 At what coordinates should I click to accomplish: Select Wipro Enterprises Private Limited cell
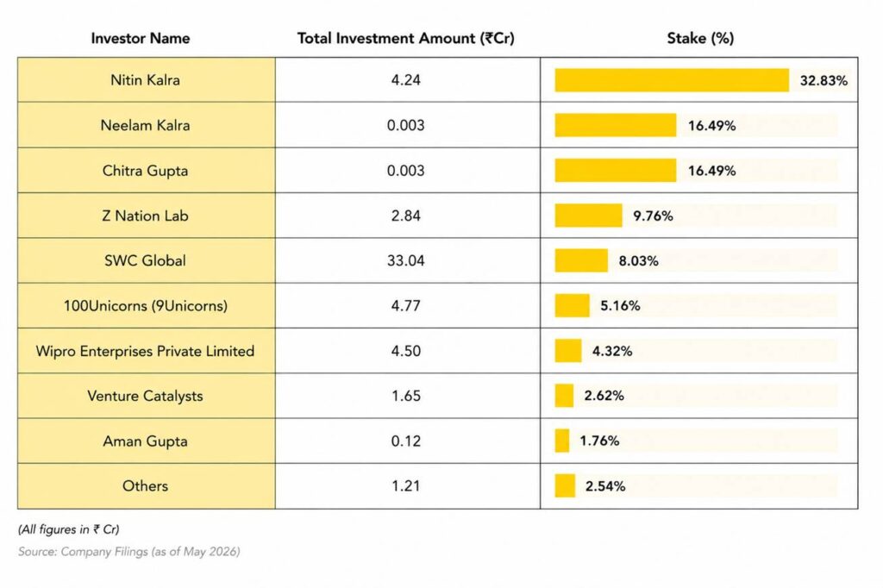click(x=147, y=351)
